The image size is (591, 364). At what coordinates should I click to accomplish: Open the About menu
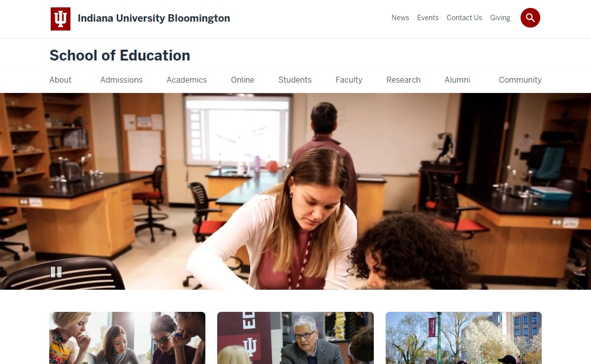61,80
